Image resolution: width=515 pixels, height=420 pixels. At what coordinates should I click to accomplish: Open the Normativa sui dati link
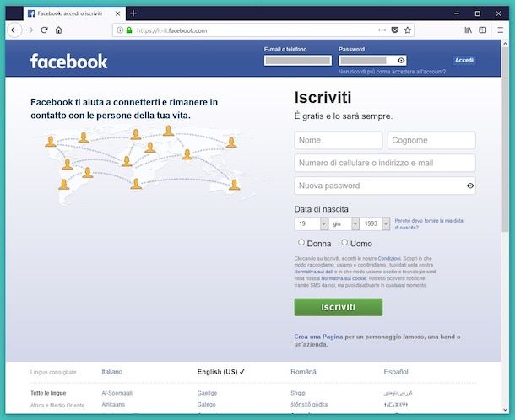click(x=314, y=272)
